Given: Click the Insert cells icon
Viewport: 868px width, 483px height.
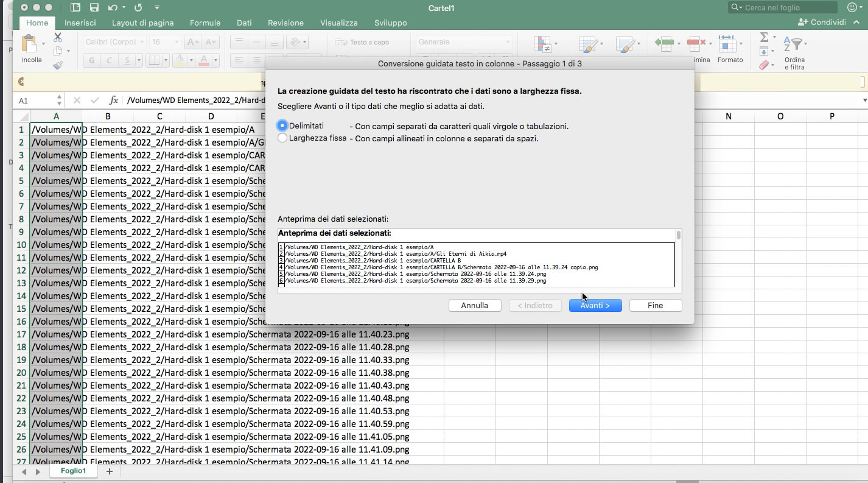Looking at the screenshot, I should click(663, 44).
